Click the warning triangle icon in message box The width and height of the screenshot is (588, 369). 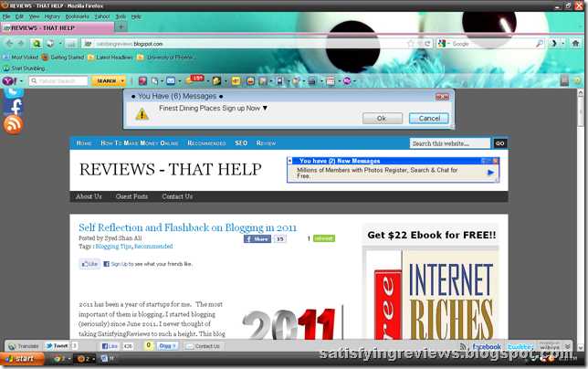(x=142, y=114)
